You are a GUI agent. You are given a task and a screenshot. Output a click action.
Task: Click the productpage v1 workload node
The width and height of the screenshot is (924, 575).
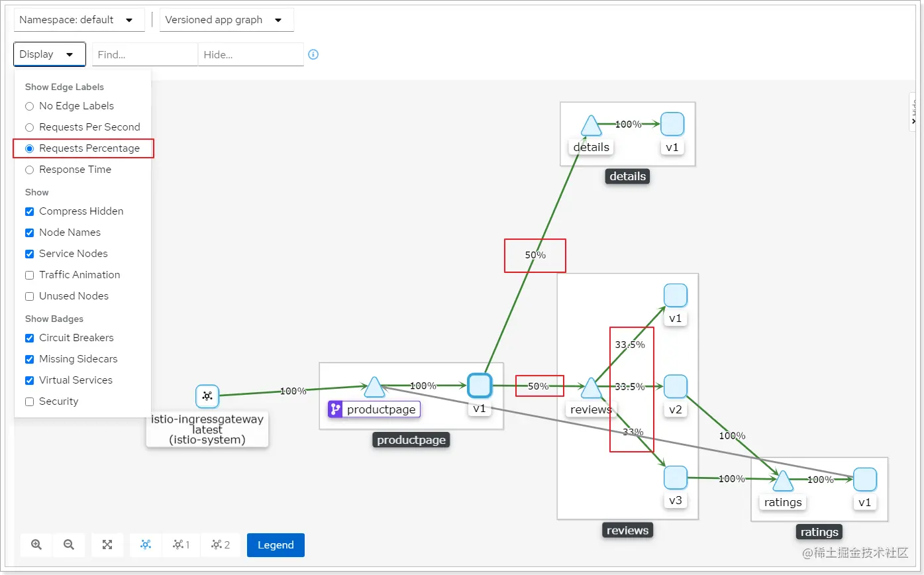480,386
